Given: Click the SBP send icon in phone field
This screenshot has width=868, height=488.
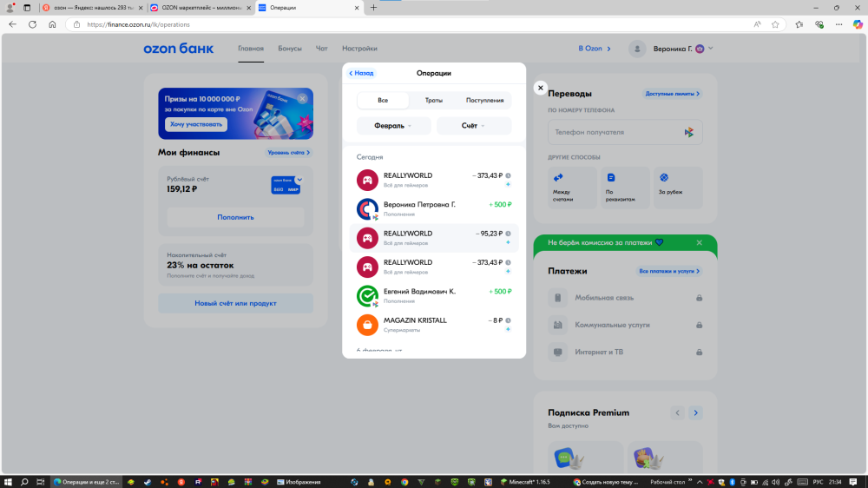Looking at the screenshot, I should click(689, 132).
